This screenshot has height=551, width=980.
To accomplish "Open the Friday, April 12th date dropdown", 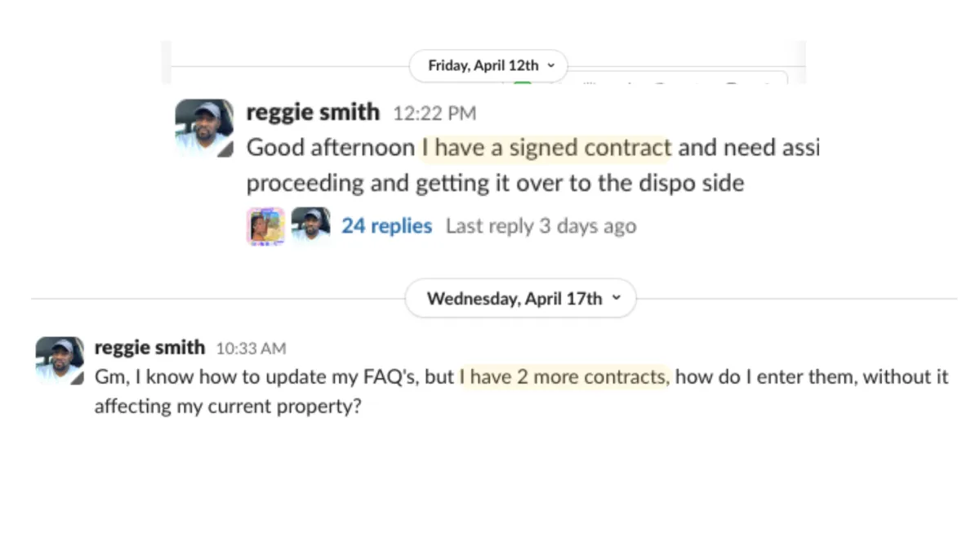I will [488, 66].
